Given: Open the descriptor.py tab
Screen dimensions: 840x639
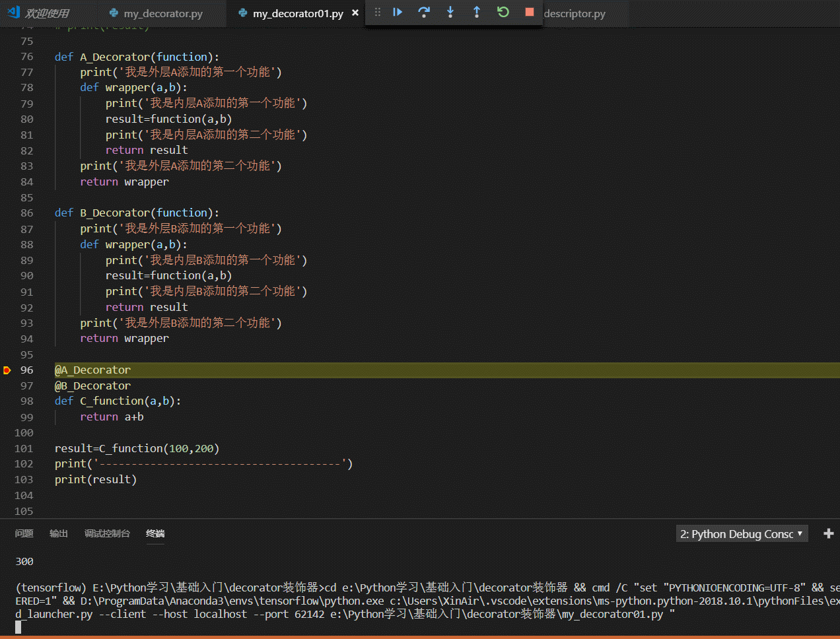Looking at the screenshot, I should [x=575, y=13].
